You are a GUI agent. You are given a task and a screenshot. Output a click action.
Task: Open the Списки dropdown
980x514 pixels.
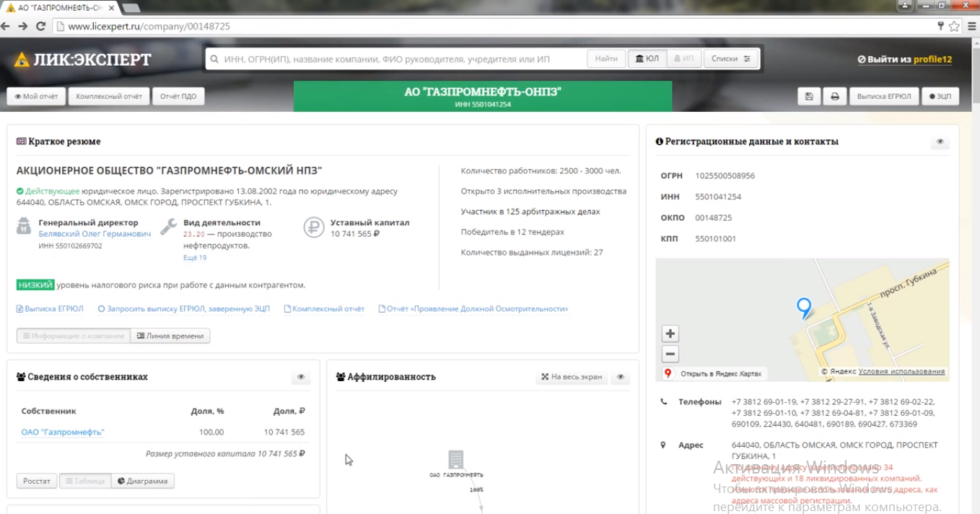[x=731, y=59]
